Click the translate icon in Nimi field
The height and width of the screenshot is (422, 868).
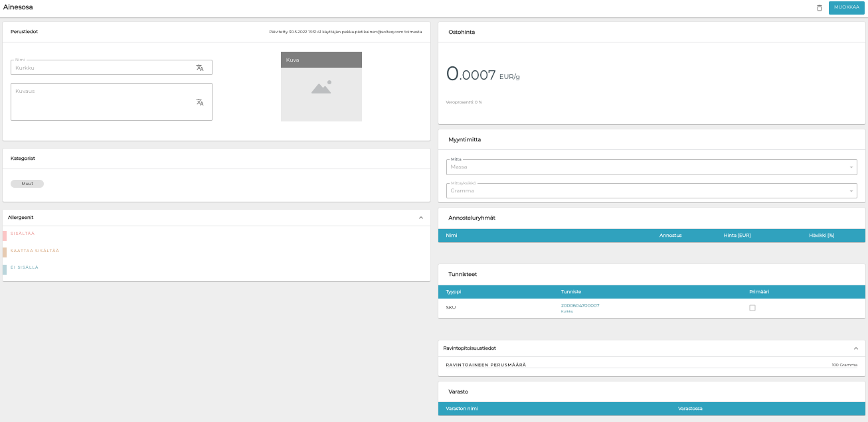(200, 68)
